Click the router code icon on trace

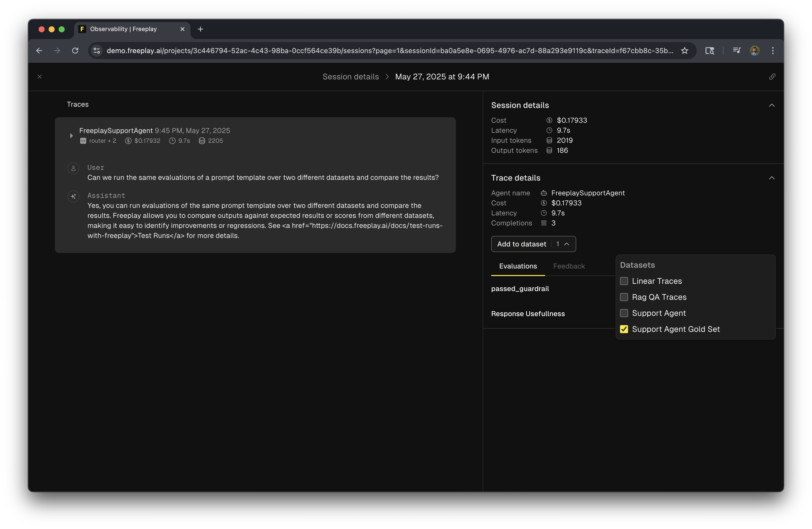point(83,141)
